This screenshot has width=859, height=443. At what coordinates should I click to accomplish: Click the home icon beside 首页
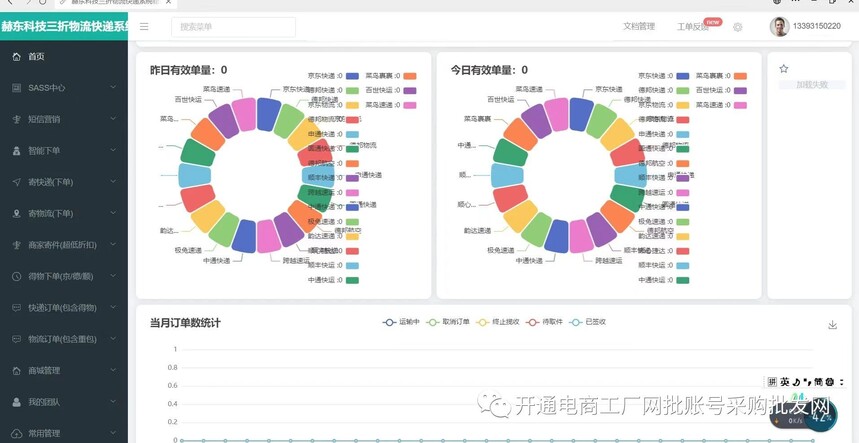[x=16, y=56]
